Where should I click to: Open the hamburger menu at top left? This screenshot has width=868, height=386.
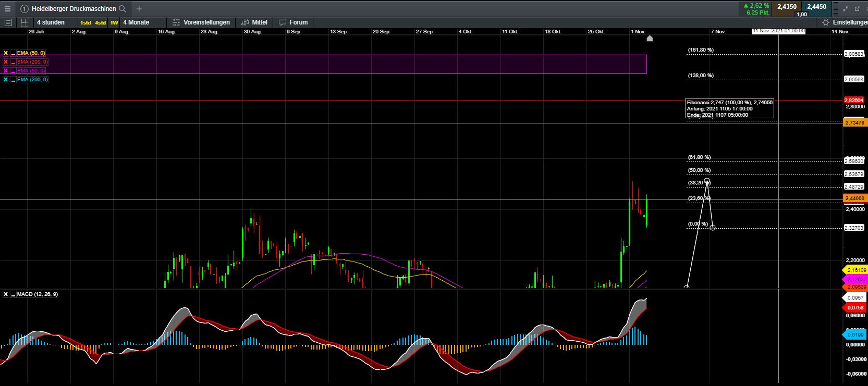(7, 9)
